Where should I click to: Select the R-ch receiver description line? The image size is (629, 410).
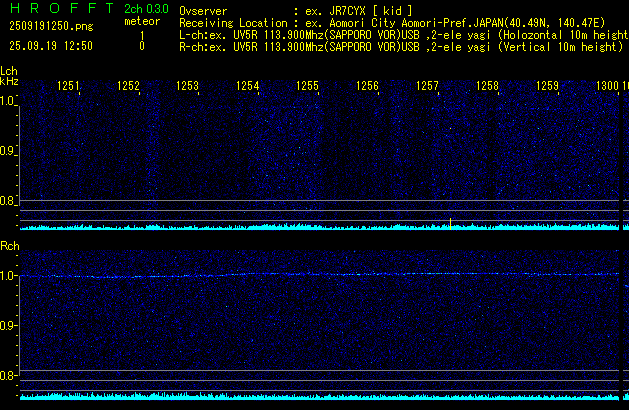click(400, 46)
